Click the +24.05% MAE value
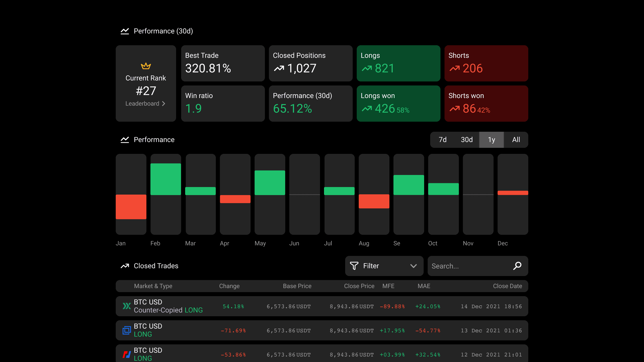The image size is (644, 362). pos(428,306)
